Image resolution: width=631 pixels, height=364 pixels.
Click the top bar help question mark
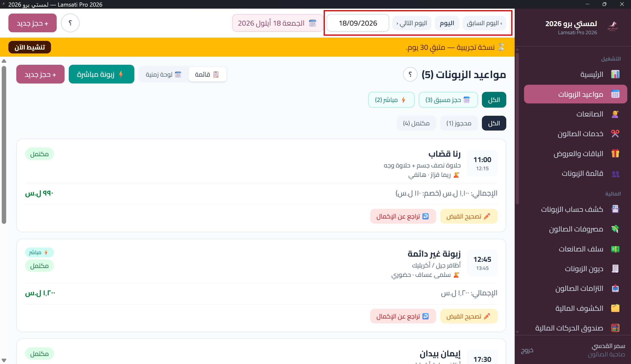[70, 23]
